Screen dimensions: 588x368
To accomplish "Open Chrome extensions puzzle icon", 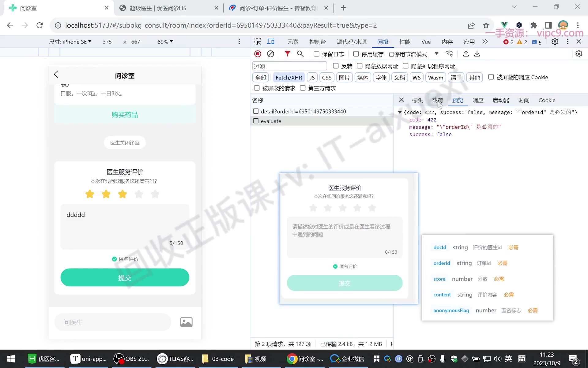I will (534, 25).
